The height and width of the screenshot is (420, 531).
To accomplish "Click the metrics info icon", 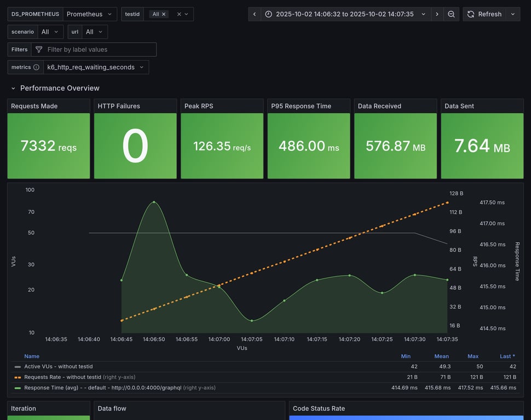I will pyautogui.click(x=36, y=67).
